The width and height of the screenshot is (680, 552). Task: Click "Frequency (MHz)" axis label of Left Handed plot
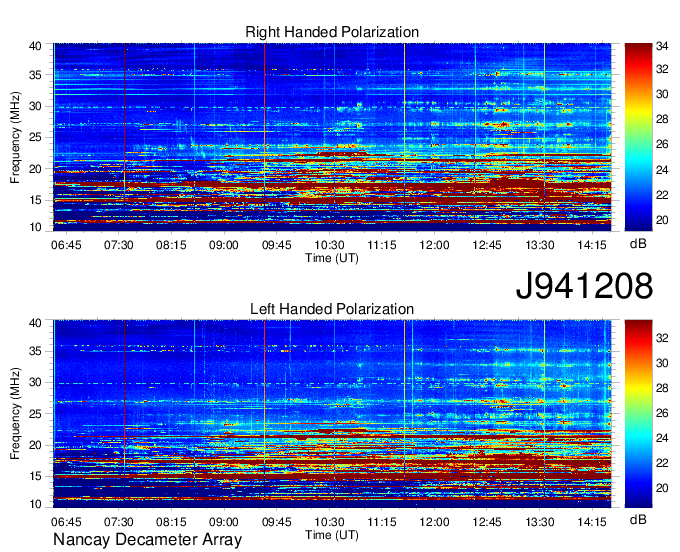(15, 414)
